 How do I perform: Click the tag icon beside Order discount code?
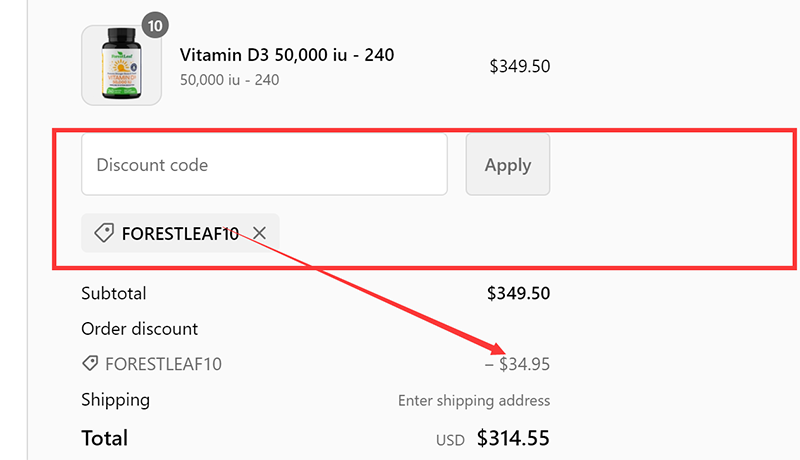90,364
